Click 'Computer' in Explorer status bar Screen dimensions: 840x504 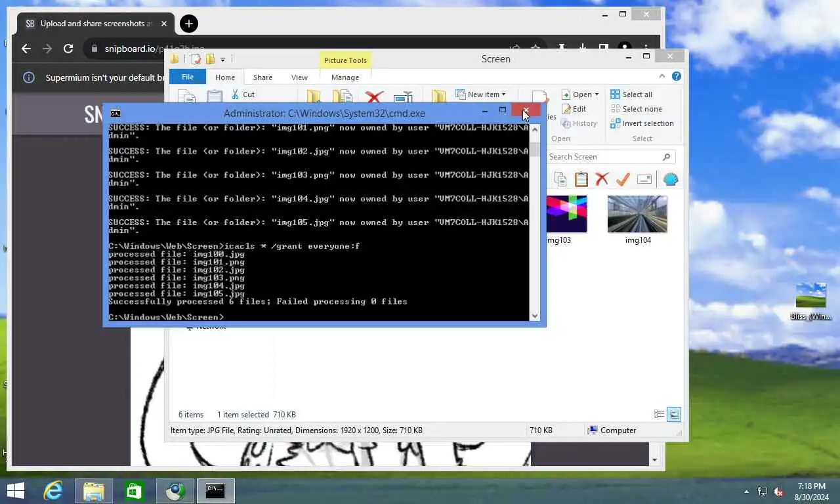tap(612, 430)
